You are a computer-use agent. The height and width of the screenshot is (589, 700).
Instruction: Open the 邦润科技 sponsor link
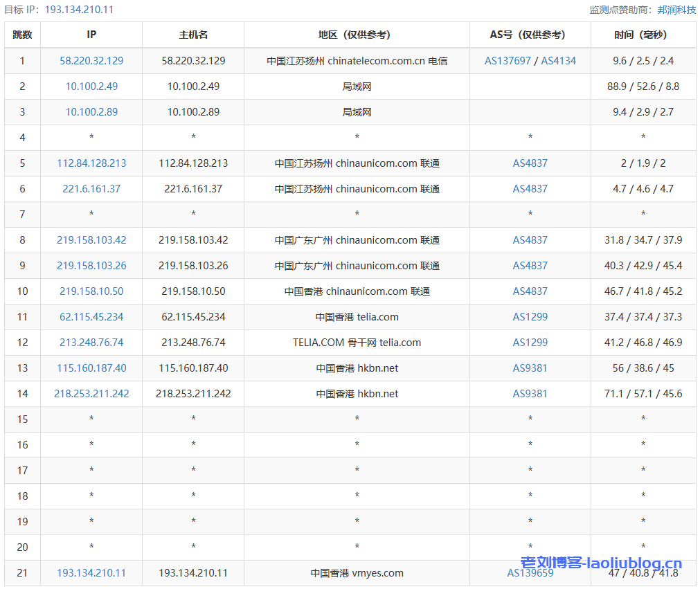coord(676,10)
